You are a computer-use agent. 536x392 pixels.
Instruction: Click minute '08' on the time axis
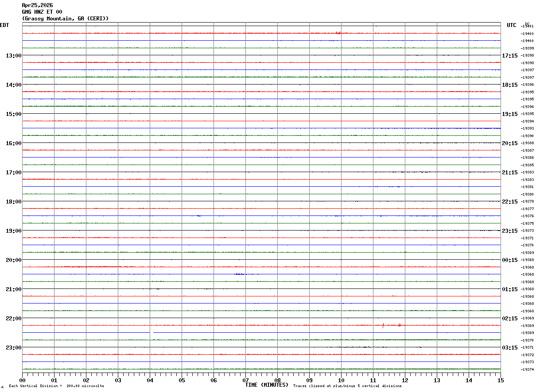pos(277,380)
